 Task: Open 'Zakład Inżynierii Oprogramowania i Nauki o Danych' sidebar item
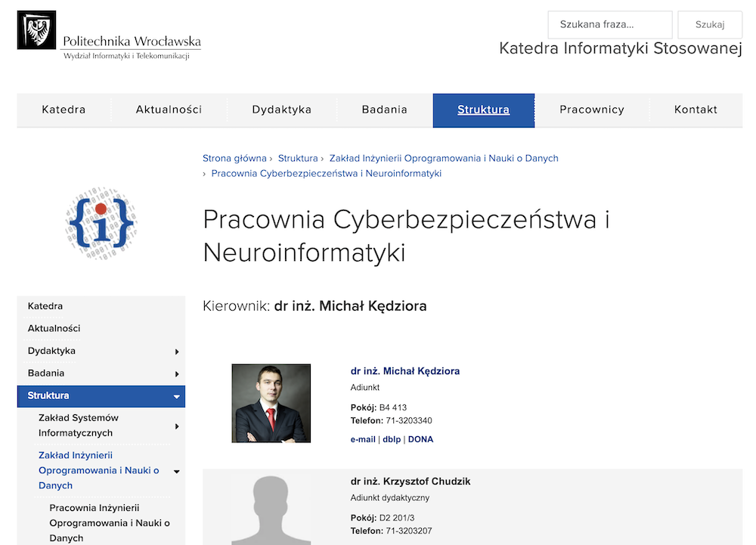point(99,470)
